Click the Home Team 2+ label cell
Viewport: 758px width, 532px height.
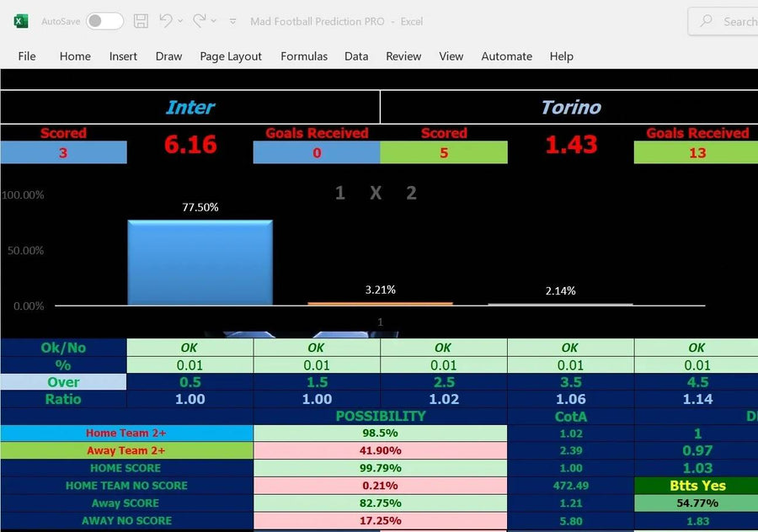click(126, 434)
